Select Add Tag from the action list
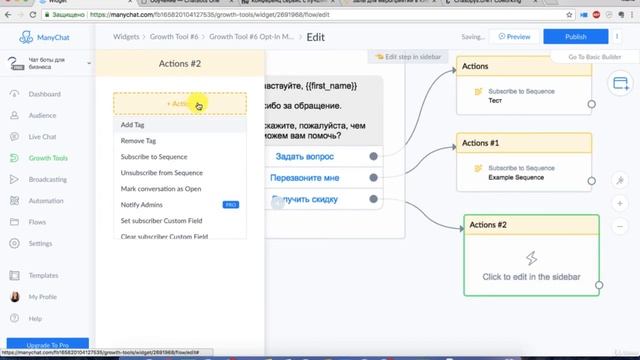This screenshot has width=640, height=360. [180, 125]
